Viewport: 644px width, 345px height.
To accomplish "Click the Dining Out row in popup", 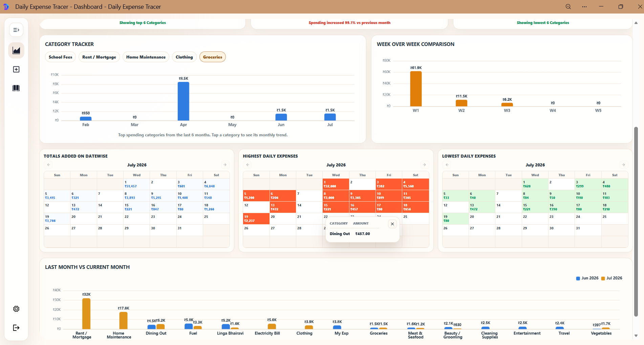I will (354, 234).
